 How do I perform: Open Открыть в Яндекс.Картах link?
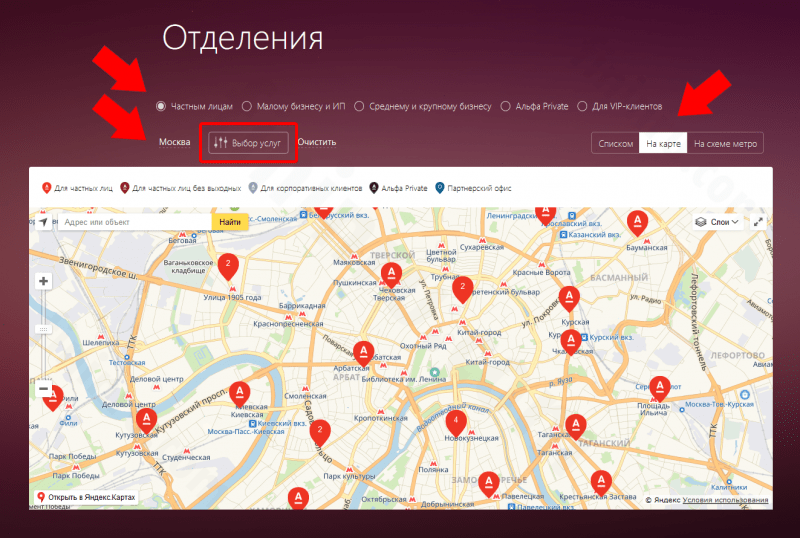[86, 497]
